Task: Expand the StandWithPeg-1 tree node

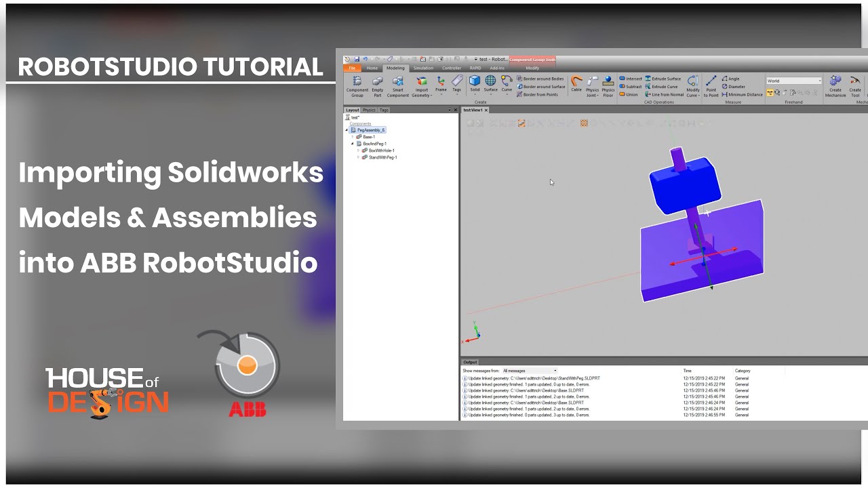Action: point(358,157)
